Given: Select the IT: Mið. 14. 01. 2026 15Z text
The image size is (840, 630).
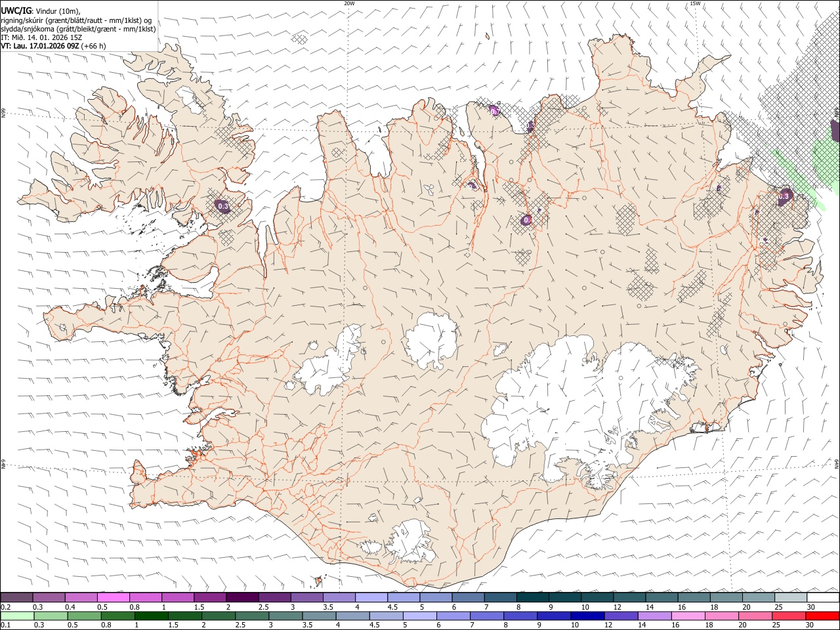Looking at the screenshot, I should pyautogui.click(x=41, y=37).
